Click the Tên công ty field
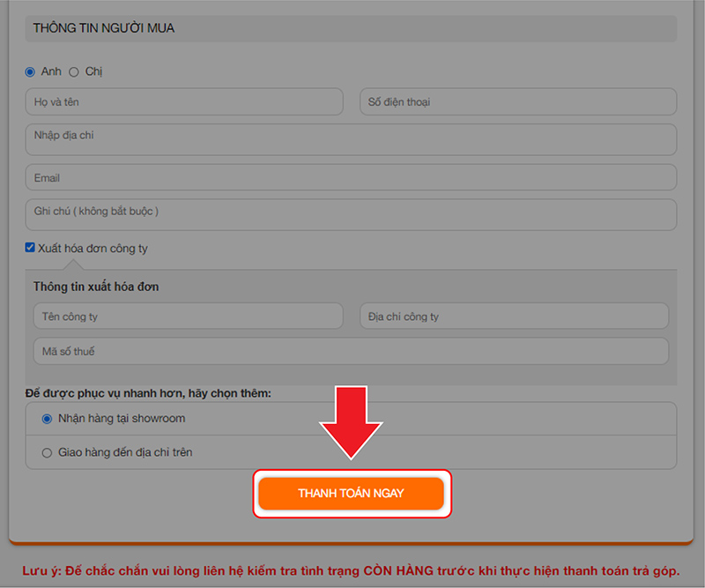Screen dimensions: 705x588 pos(188,316)
